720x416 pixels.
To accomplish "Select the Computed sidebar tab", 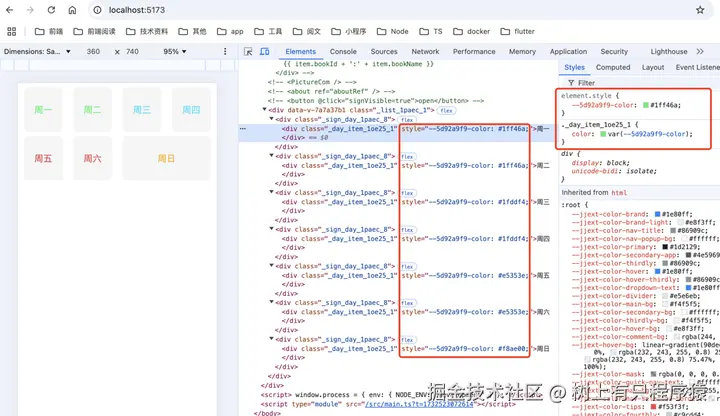I will (613, 67).
